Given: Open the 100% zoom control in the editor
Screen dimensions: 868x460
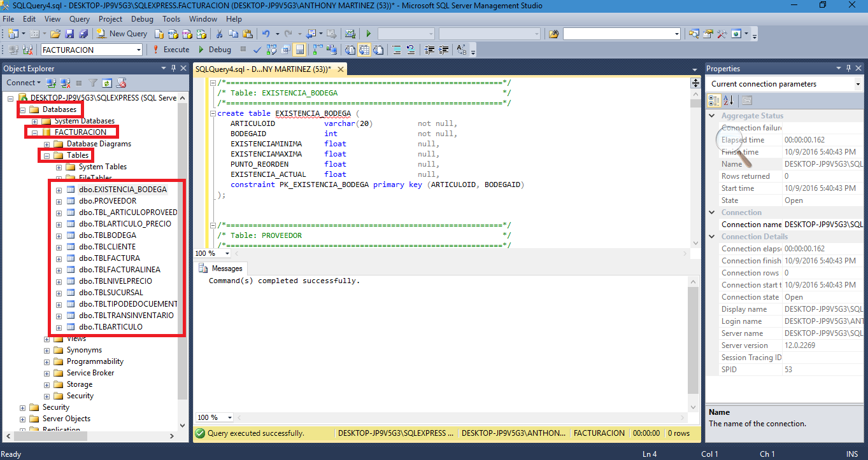Looking at the screenshot, I should pyautogui.click(x=211, y=253).
